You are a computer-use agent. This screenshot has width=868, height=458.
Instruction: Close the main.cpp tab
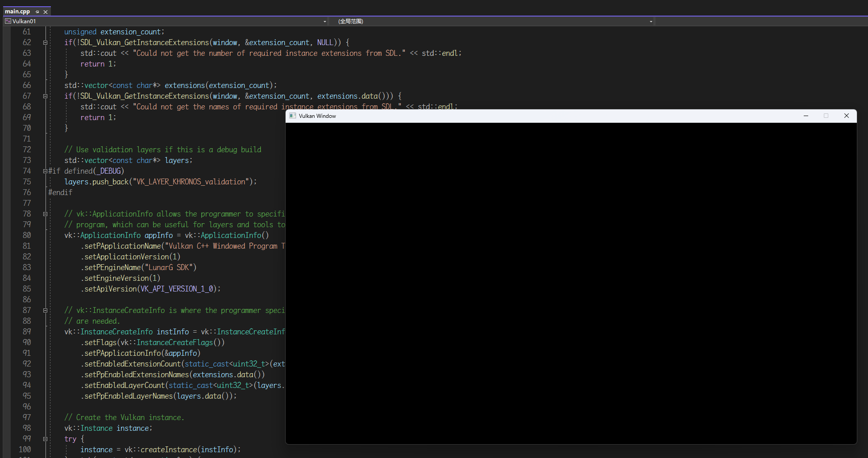pos(46,12)
